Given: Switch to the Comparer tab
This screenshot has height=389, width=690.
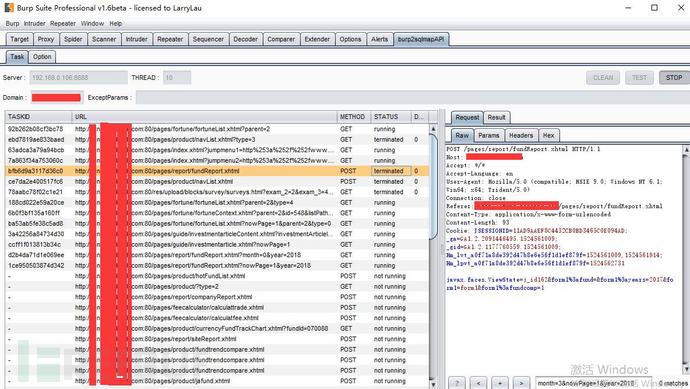Looking at the screenshot, I should (x=281, y=39).
